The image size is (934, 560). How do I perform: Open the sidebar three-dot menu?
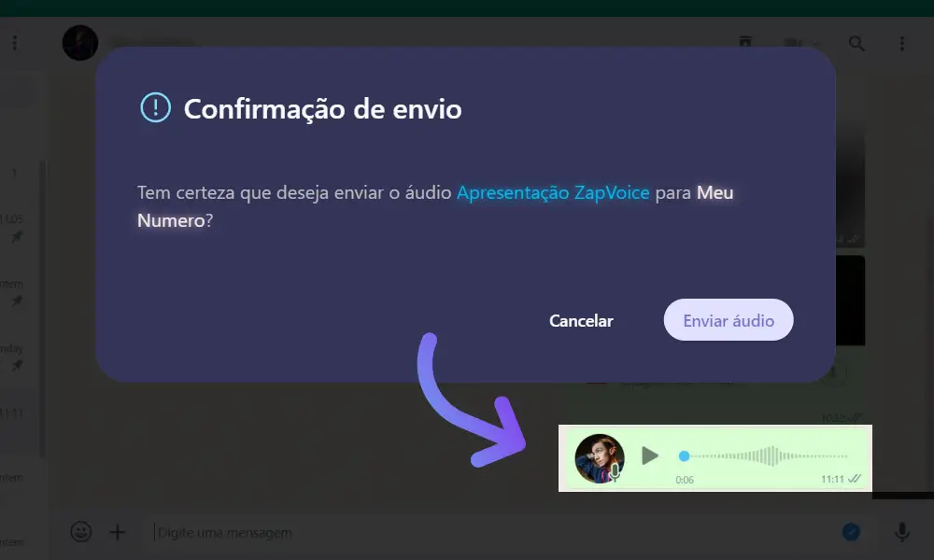coord(15,43)
